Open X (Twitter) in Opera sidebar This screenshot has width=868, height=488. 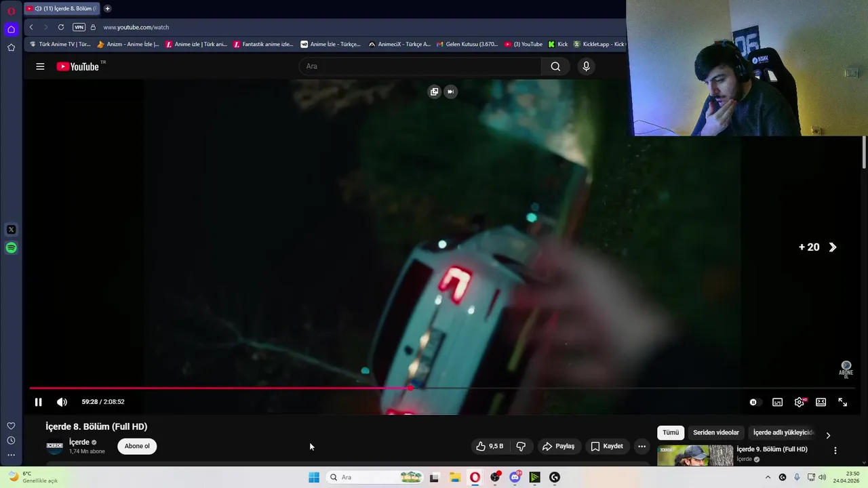(11, 230)
